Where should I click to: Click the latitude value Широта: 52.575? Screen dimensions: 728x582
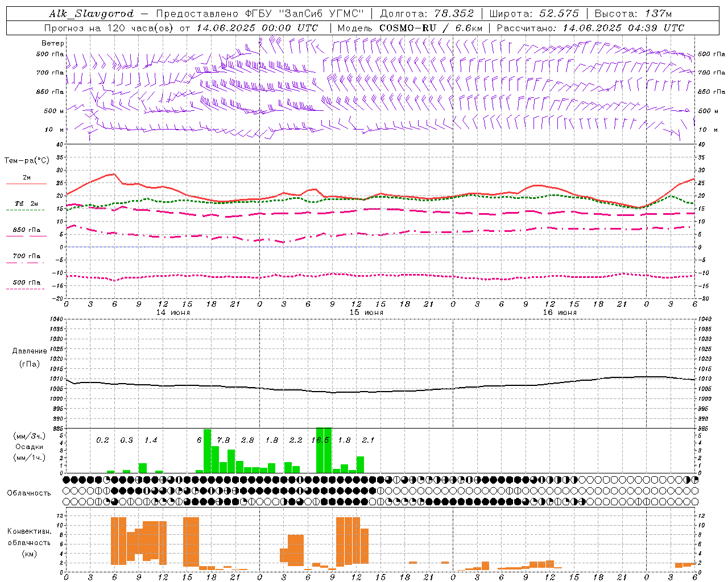(x=534, y=14)
